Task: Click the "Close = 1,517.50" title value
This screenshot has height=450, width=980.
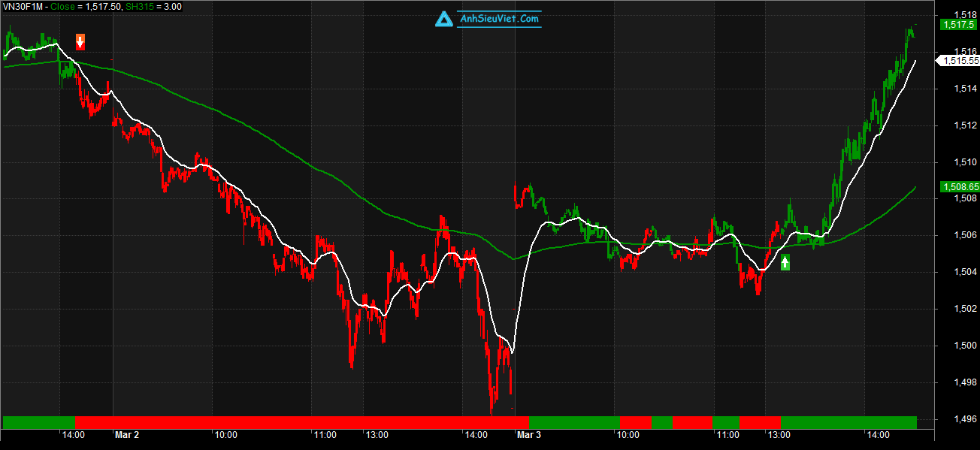Action: pyautogui.click(x=87, y=7)
